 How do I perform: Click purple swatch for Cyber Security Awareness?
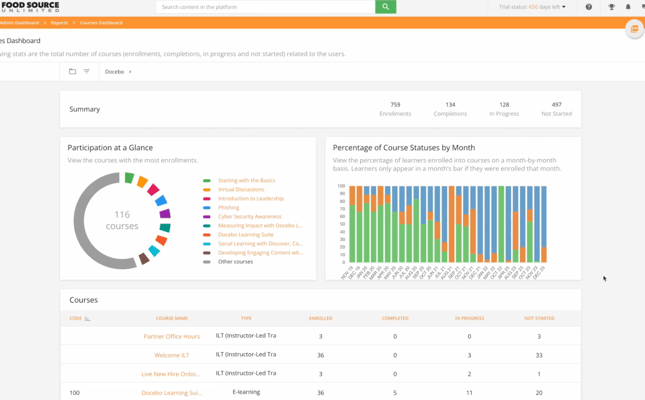click(x=206, y=217)
